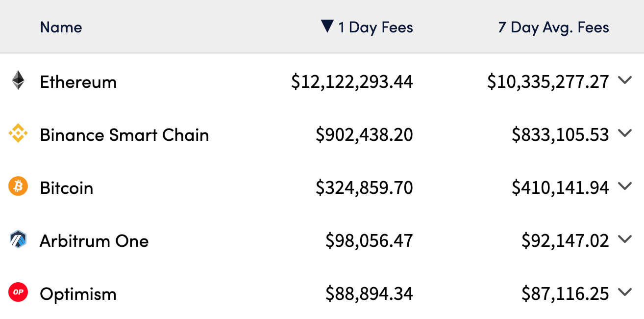Sort by 1 Day Fees column header
This screenshot has height=319, width=644.
tap(375, 27)
